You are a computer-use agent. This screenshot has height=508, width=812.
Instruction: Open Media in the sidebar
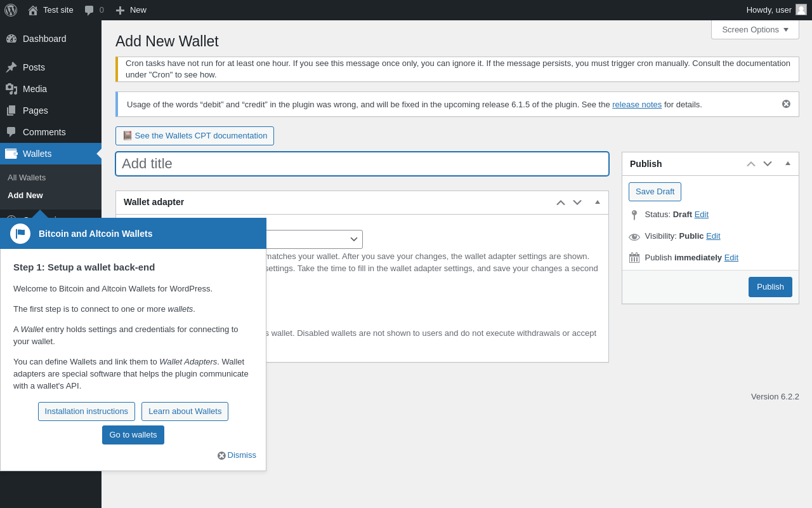[x=35, y=89]
